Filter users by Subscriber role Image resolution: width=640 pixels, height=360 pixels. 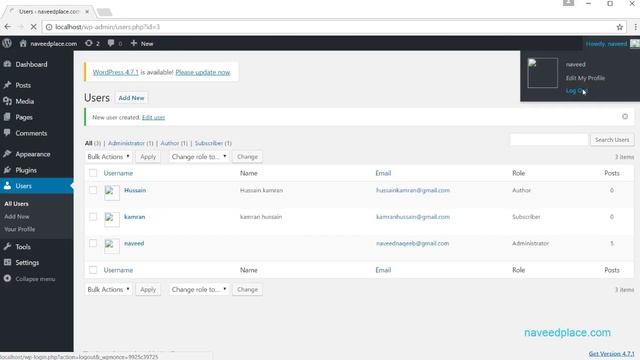[213, 143]
